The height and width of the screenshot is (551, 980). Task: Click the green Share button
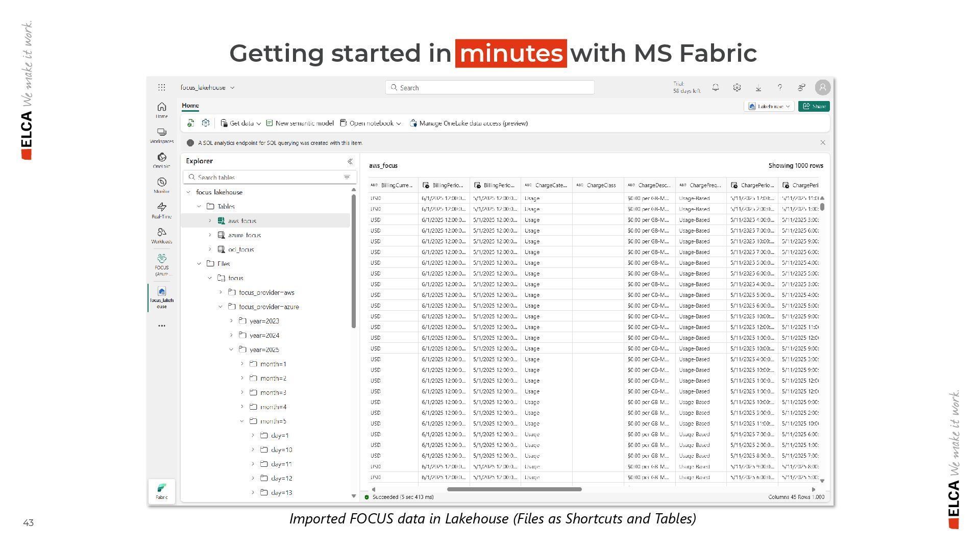click(814, 106)
